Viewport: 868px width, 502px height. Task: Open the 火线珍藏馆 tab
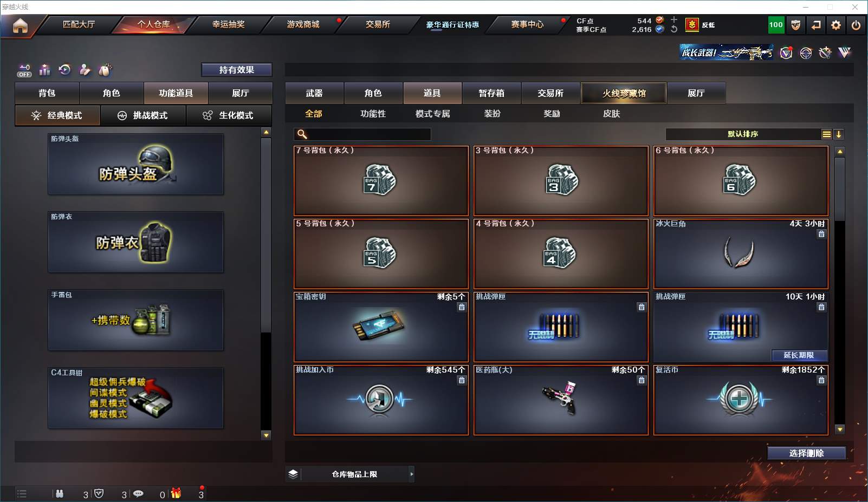tap(624, 93)
